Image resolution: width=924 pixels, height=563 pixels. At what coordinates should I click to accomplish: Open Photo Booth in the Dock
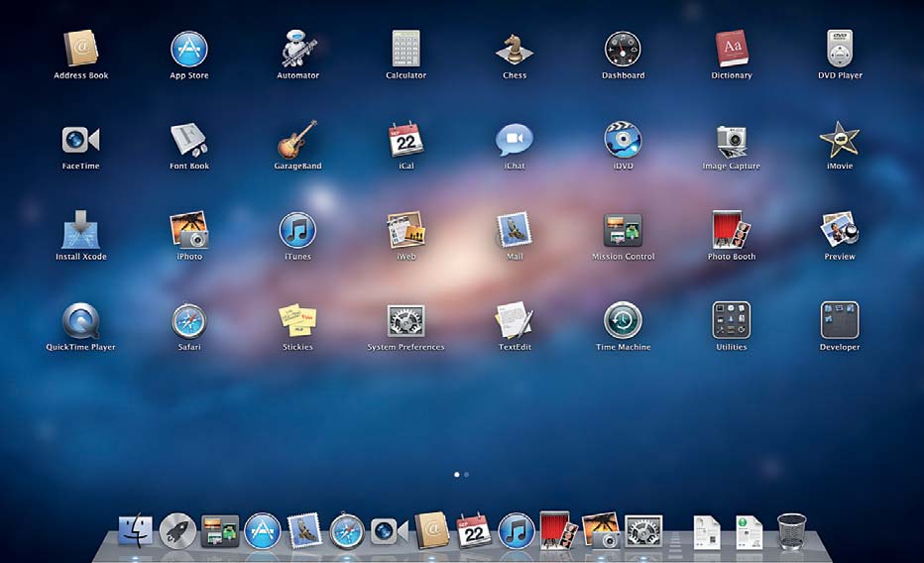pos(558,530)
